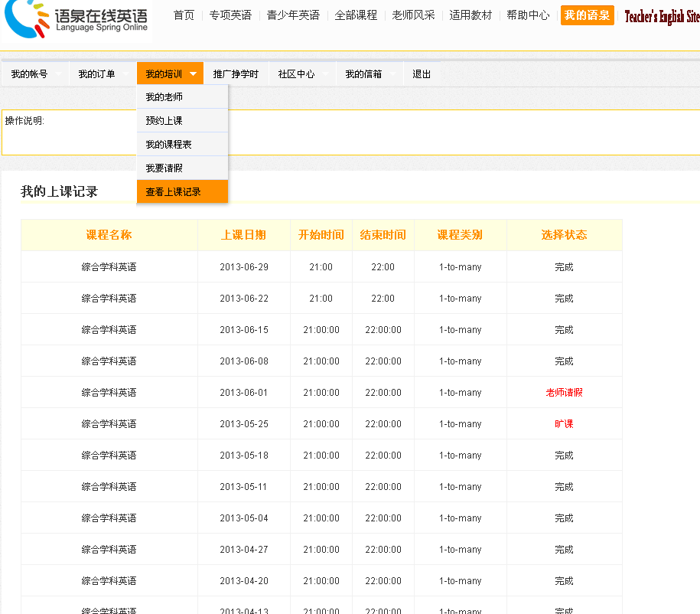The width and height of the screenshot is (700, 614).
Task: Select 我的老师 from dropdown menu
Action: (164, 97)
